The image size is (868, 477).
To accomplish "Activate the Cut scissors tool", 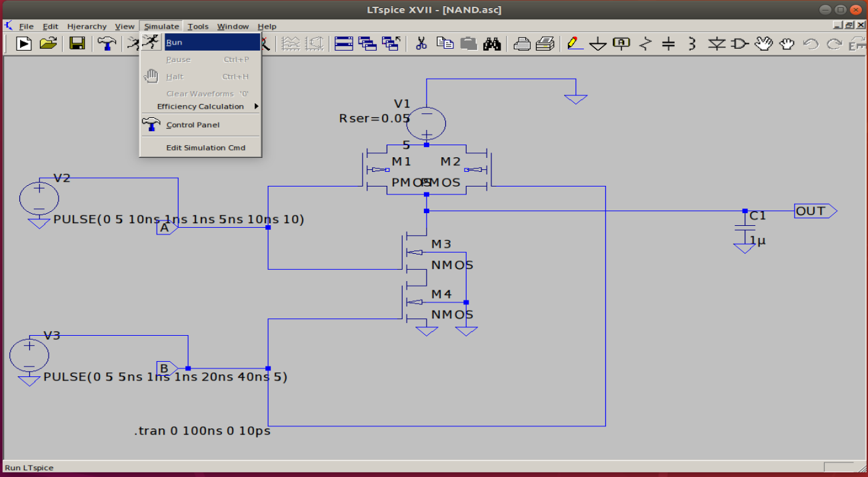I will pyautogui.click(x=421, y=43).
